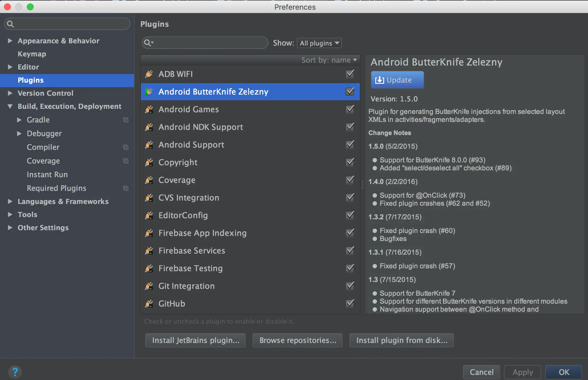Expand the Gradle node arrow

click(19, 120)
